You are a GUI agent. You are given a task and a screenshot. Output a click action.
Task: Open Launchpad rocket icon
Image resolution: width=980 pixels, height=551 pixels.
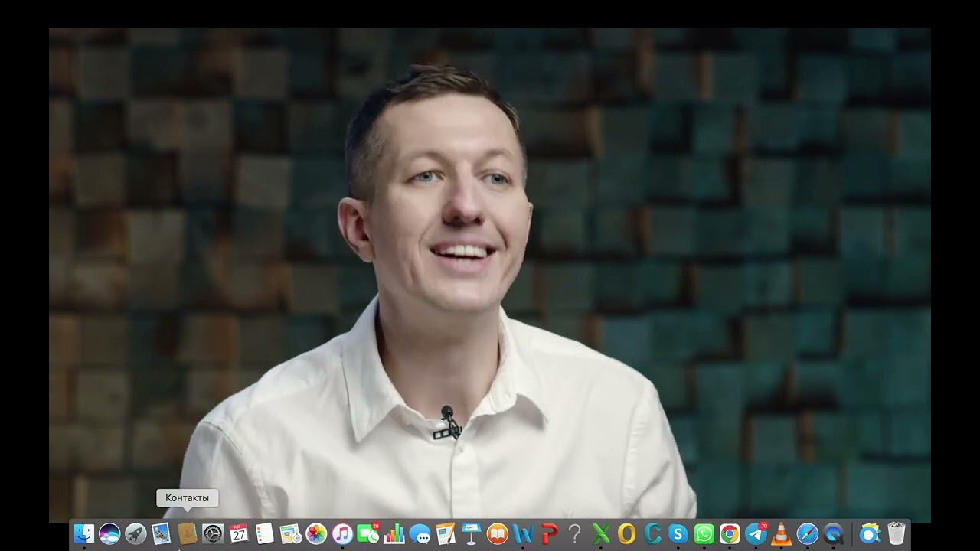(x=136, y=533)
